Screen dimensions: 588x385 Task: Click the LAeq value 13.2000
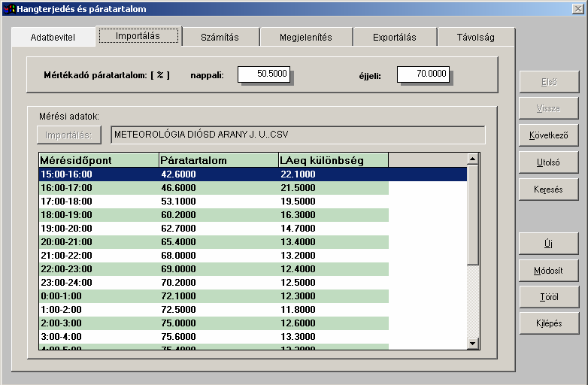[x=298, y=256]
